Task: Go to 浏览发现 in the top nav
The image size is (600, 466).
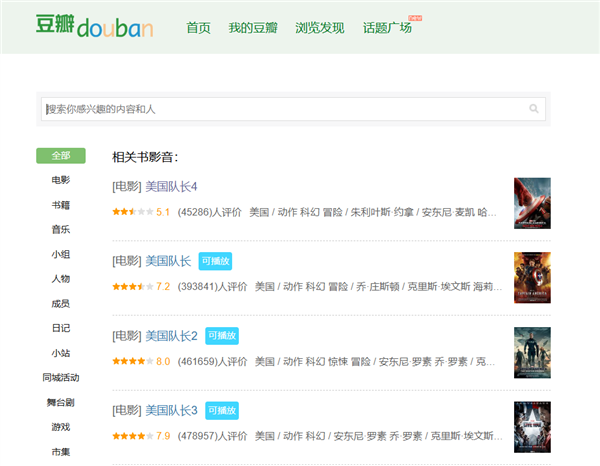Action: click(x=320, y=28)
